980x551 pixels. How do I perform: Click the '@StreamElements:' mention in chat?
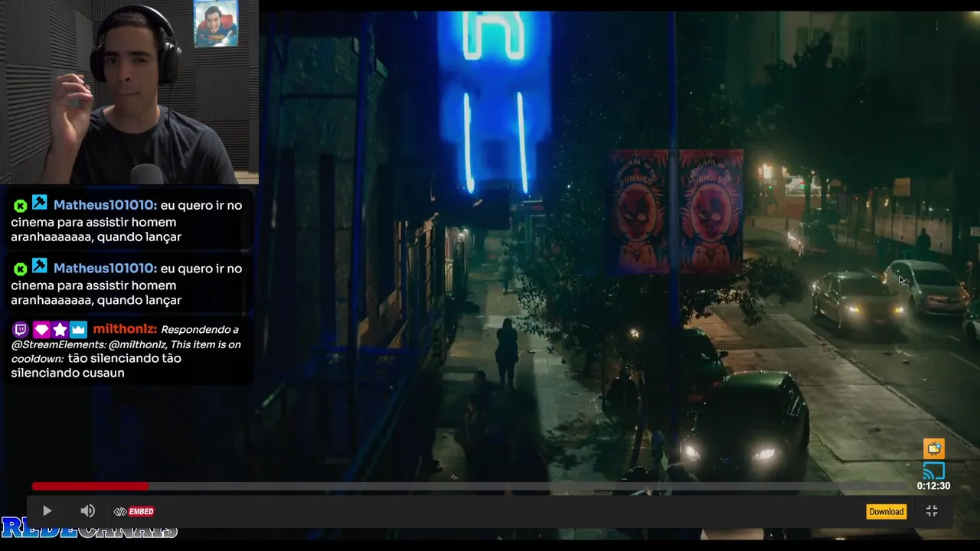point(57,344)
